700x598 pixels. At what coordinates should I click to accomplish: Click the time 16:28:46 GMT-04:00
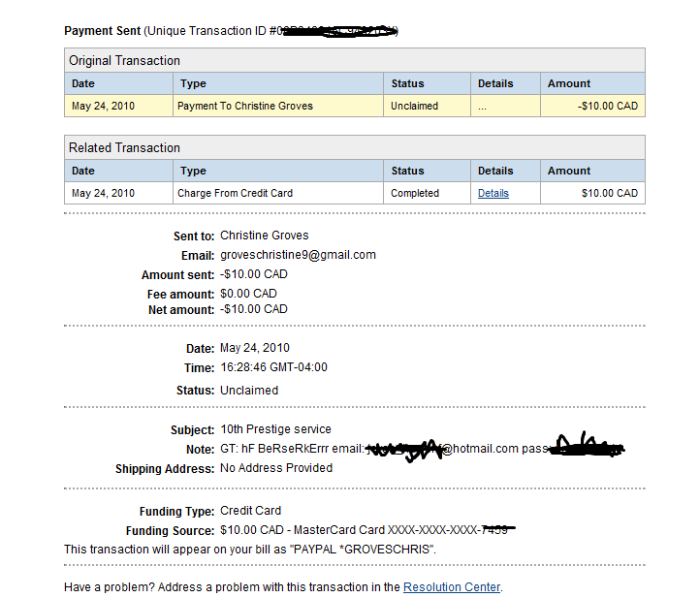click(x=273, y=367)
